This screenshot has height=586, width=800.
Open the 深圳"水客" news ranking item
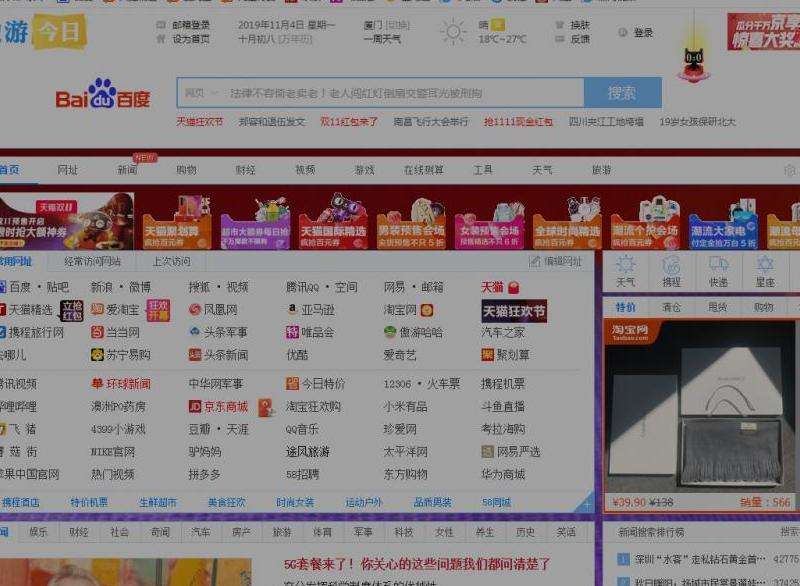tap(699, 559)
